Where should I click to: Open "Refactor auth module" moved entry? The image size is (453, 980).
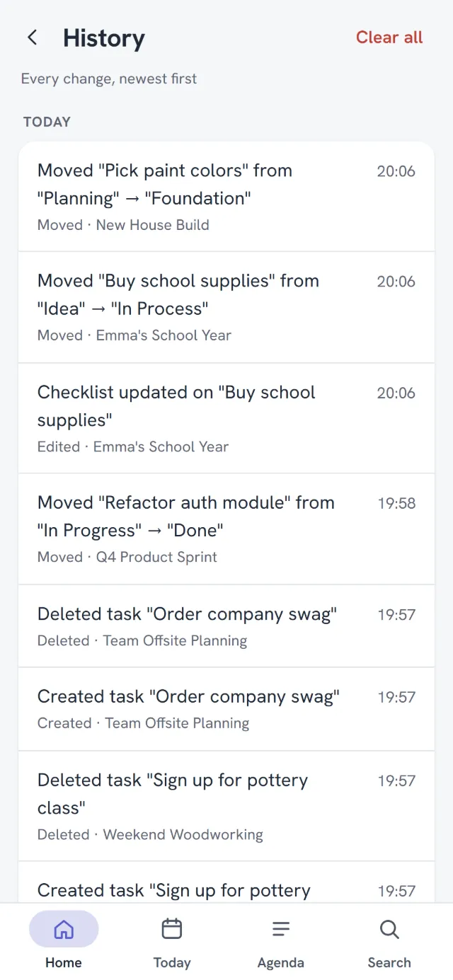tap(226, 529)
